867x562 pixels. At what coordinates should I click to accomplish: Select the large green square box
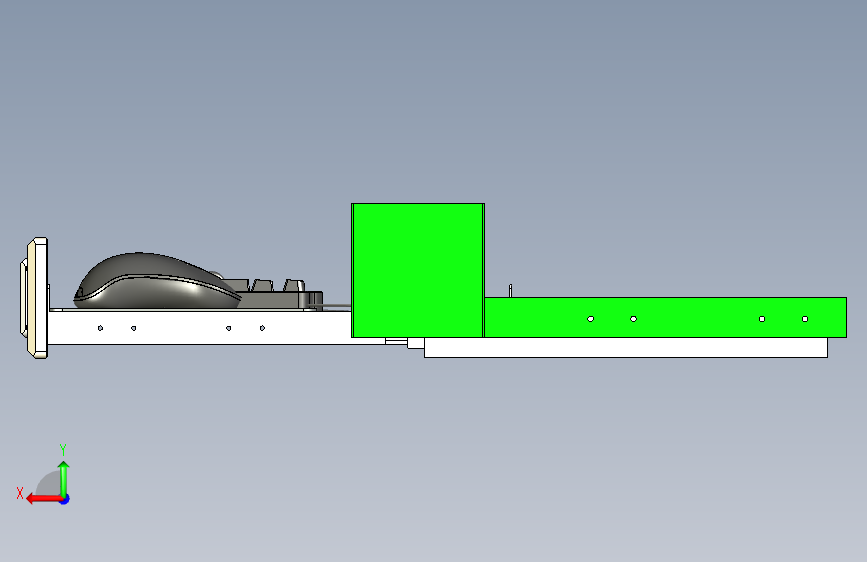pos(418,270)
